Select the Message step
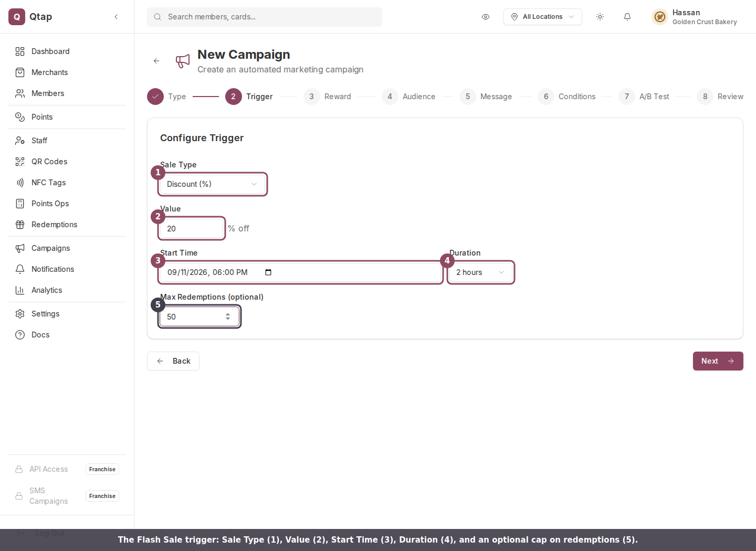Screen dimensions: 756x551 (486, 97)
